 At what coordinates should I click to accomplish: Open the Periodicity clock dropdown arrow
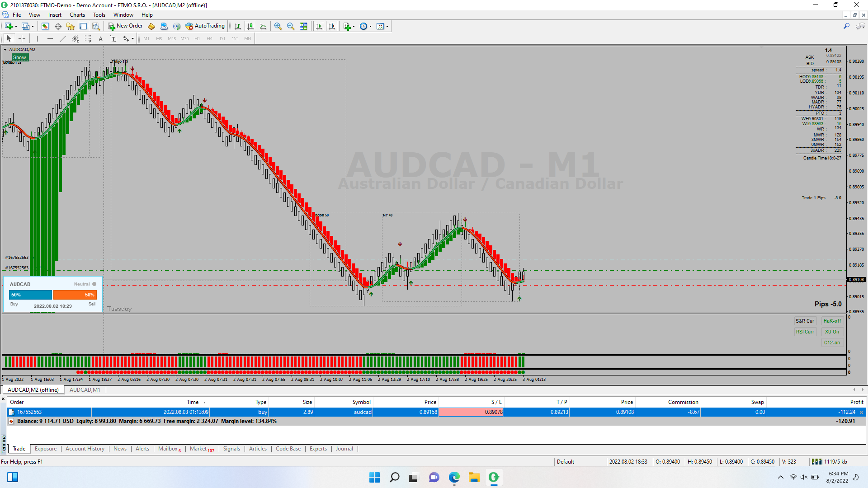click(371, 26)
